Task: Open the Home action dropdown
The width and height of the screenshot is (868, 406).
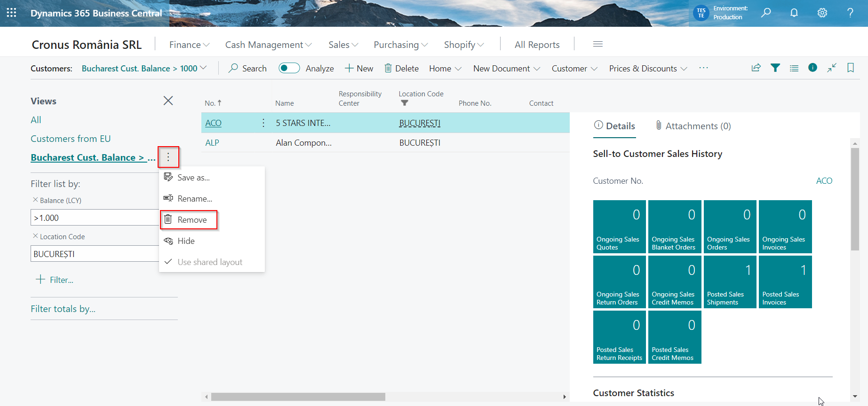Action: 445,68
